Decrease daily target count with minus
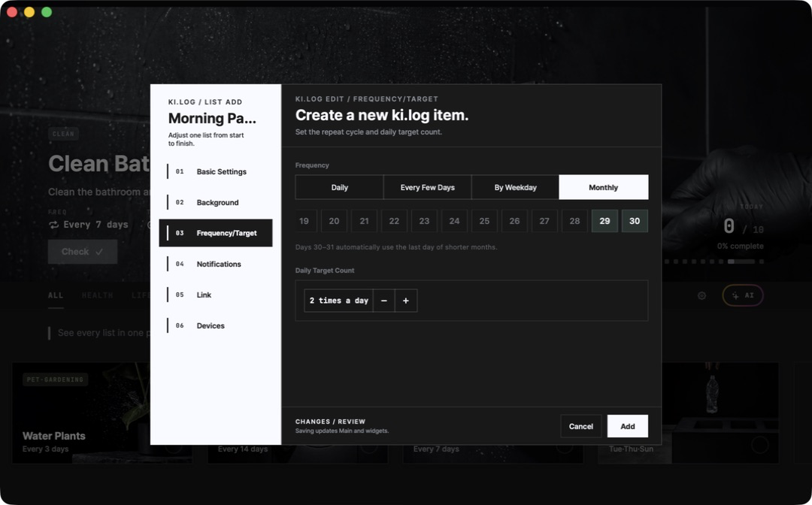 pos(383,301)
